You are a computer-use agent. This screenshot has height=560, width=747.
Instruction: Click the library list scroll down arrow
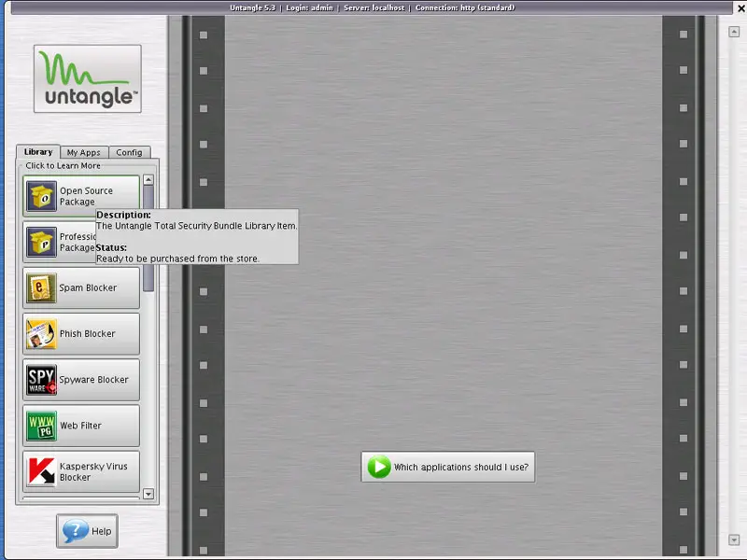(x=148, y=494)
